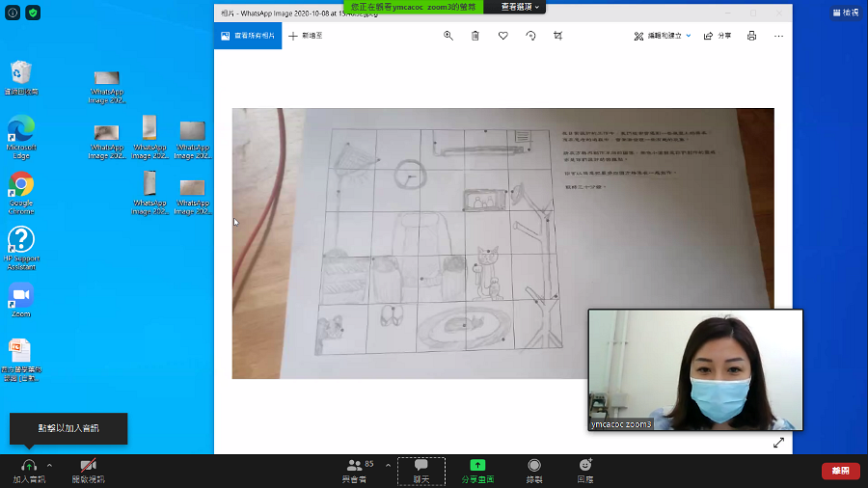Screen dimensions: 868x488
Task: Print the photo using printer icon
Action: click(x=751, y=36)
